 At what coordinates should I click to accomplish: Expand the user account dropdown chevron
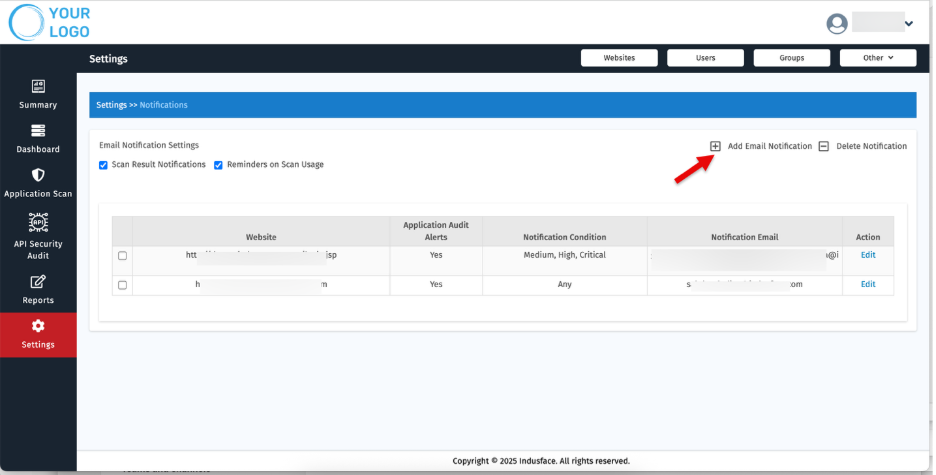tap(909, 24)
